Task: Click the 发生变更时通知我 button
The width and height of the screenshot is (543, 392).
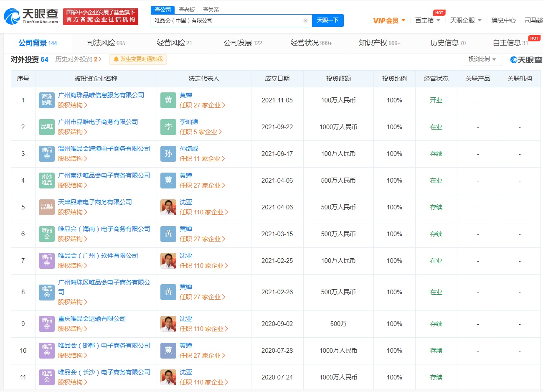Action: pos(138,59)
